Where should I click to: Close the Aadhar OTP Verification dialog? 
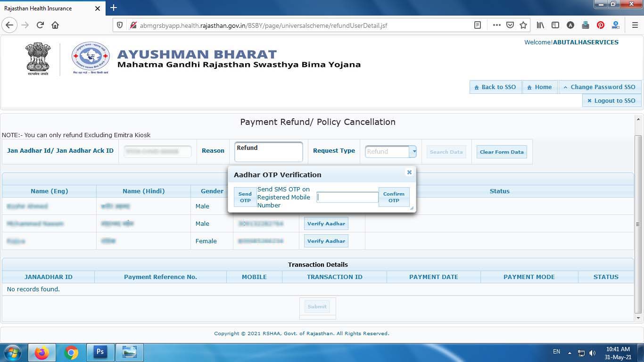(x=409, y=172)
